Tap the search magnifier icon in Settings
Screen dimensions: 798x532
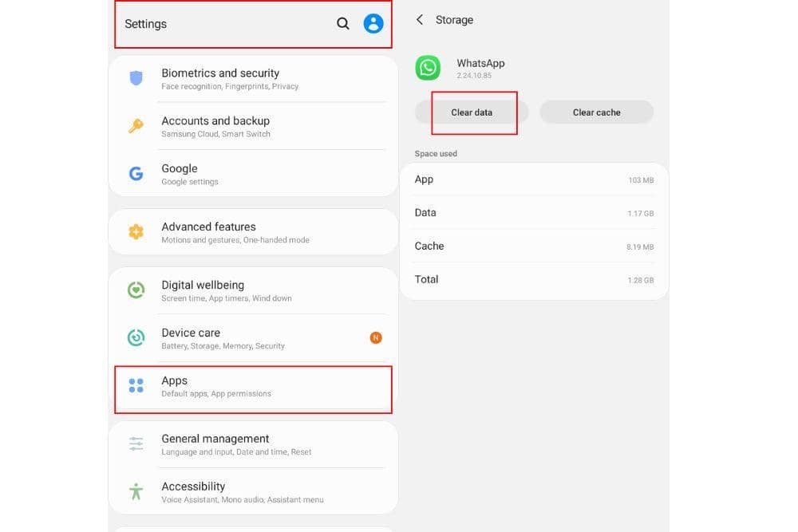(x=343, y=24)
